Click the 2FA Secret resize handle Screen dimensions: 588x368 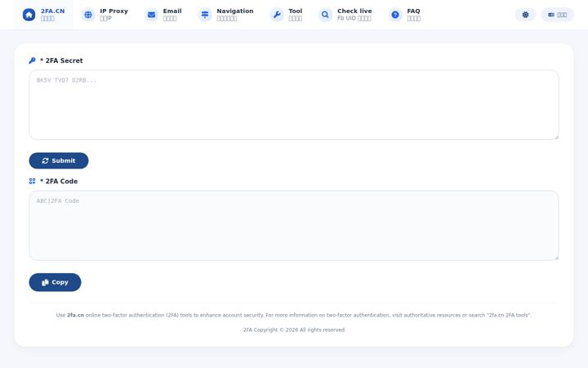click(556, 137)
